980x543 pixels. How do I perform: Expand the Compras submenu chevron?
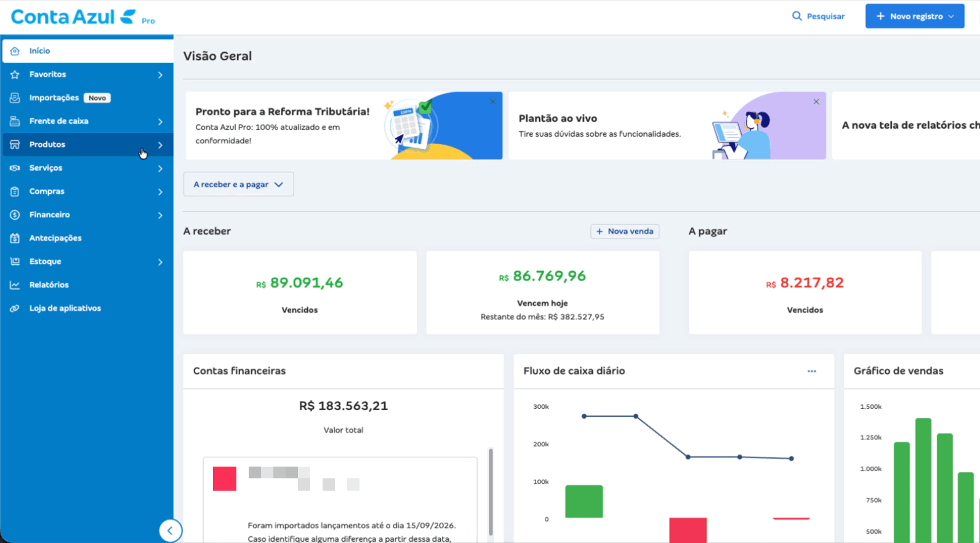coord(160,192)
